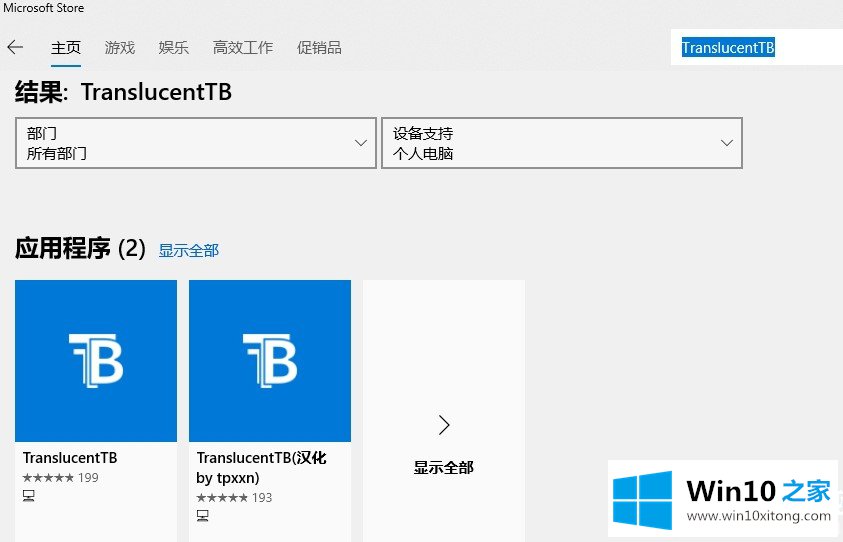The height and width of the screenshot is (542, 843).
Task: Click the TranslucentTB search field
Action: (756, 47)
